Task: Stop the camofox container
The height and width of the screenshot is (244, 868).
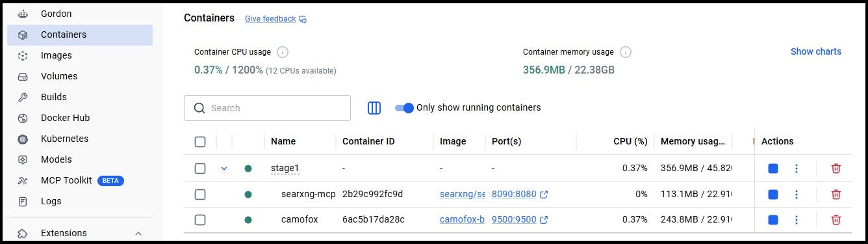Action: (772, 220)
